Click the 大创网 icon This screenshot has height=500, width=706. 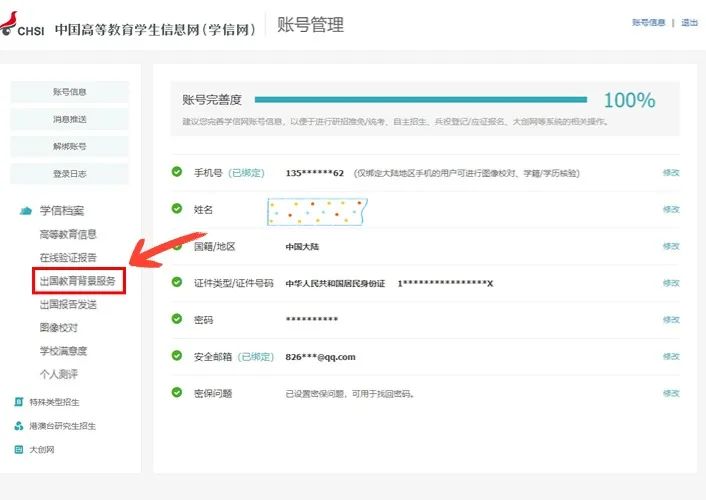(x=18, y=449)
